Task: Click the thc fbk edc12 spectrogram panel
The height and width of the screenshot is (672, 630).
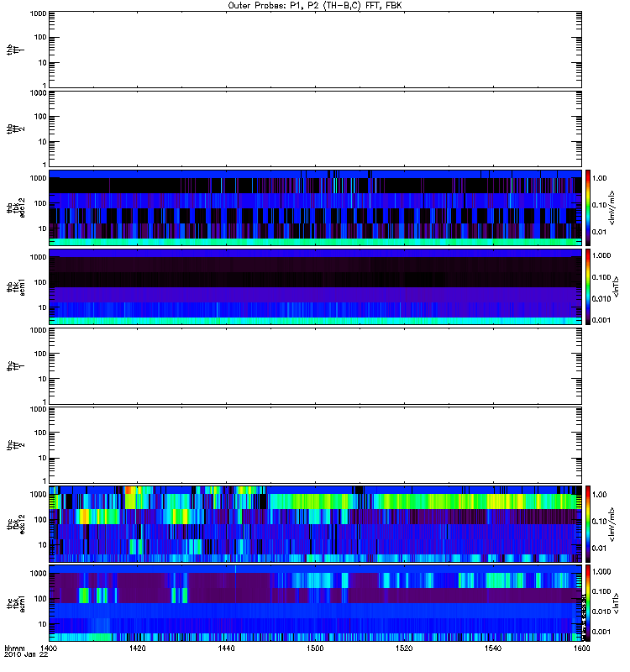Action: coord(315,523)
